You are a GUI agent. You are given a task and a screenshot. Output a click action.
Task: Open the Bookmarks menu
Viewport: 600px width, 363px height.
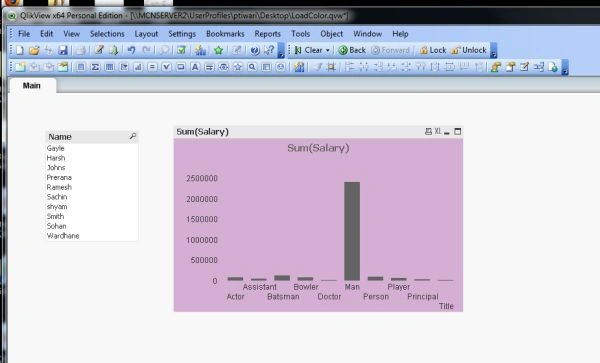point(225,34)
